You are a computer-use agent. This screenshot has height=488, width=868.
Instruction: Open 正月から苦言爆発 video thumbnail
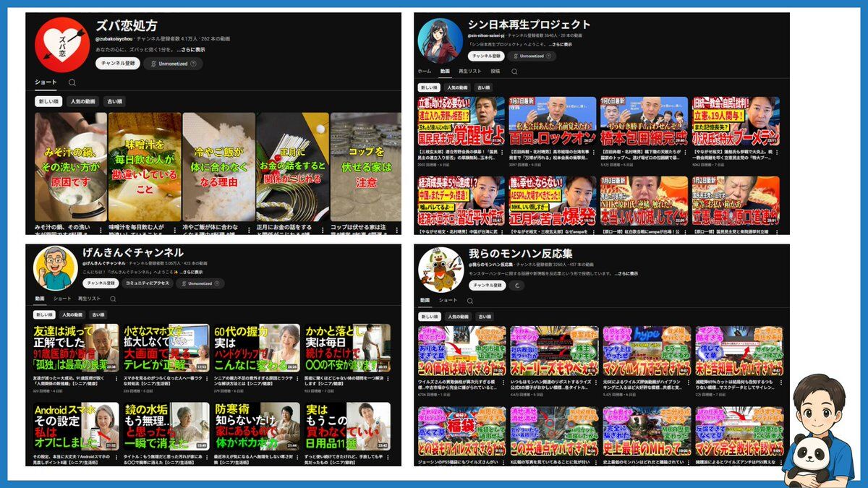[x=553, y=201]
